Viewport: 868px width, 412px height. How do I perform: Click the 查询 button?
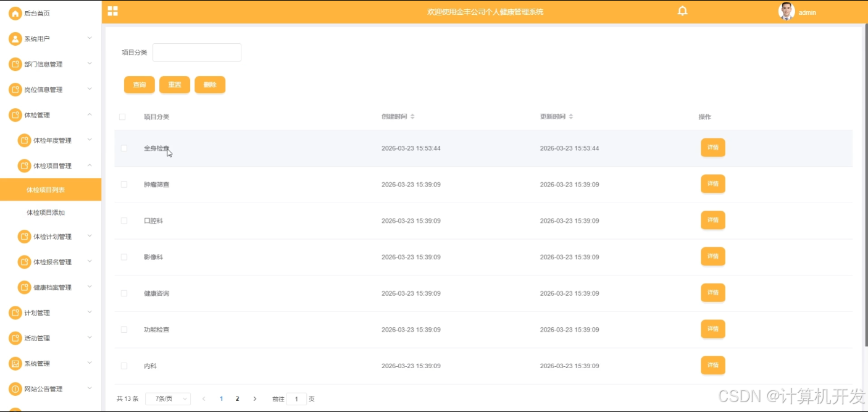[140, 85]
